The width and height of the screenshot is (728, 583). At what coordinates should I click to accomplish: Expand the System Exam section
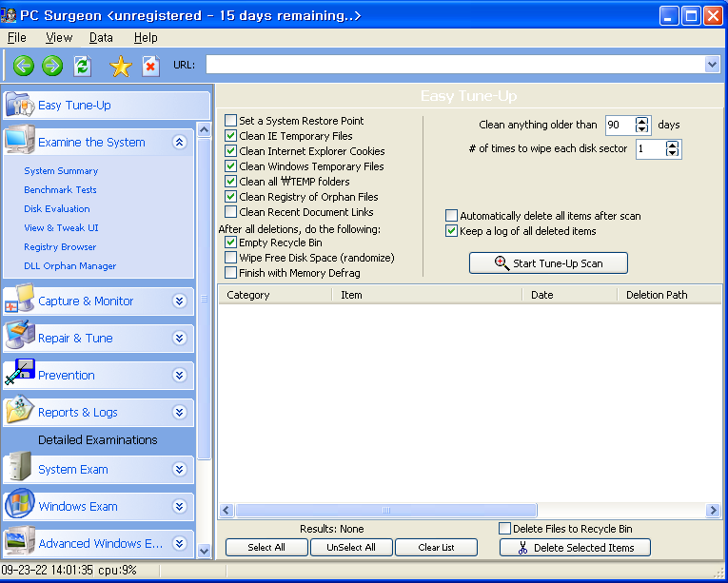tap(180, 469)
